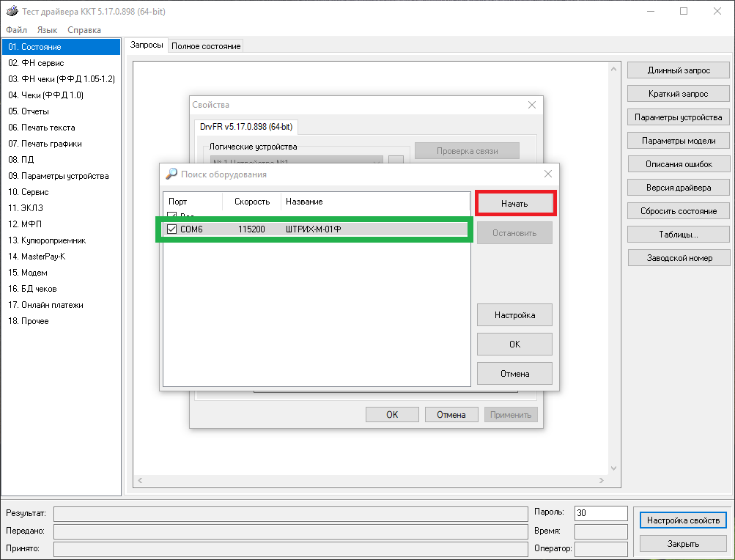Toggle the COM6 port checkbox
This screenshot has width=735, height=560.
[x=172, y=229]
